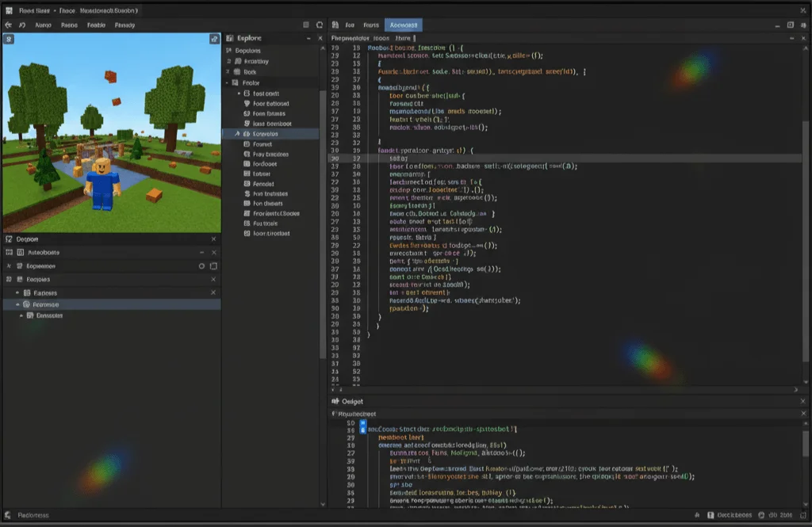The image size is (812, 527).
Task: Toggle the circle control on the properties row
Action: [x=202, y=266]
